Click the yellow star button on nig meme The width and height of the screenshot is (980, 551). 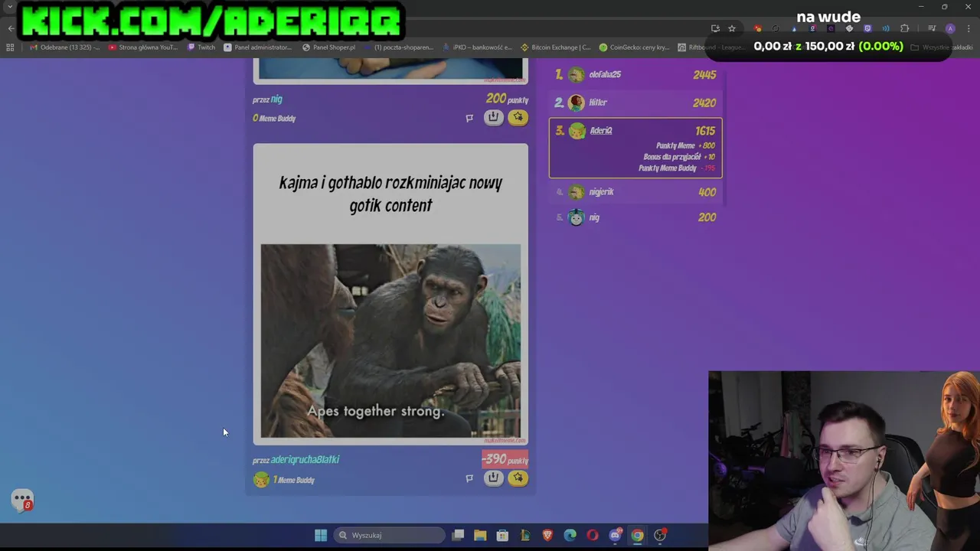pos(518,117)
